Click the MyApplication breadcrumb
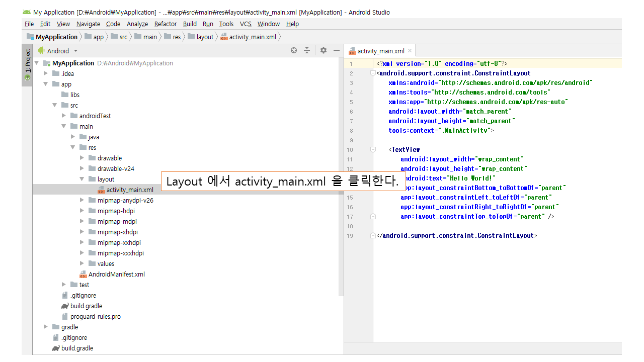Screen dimensions: 644x362 [56, 37]
